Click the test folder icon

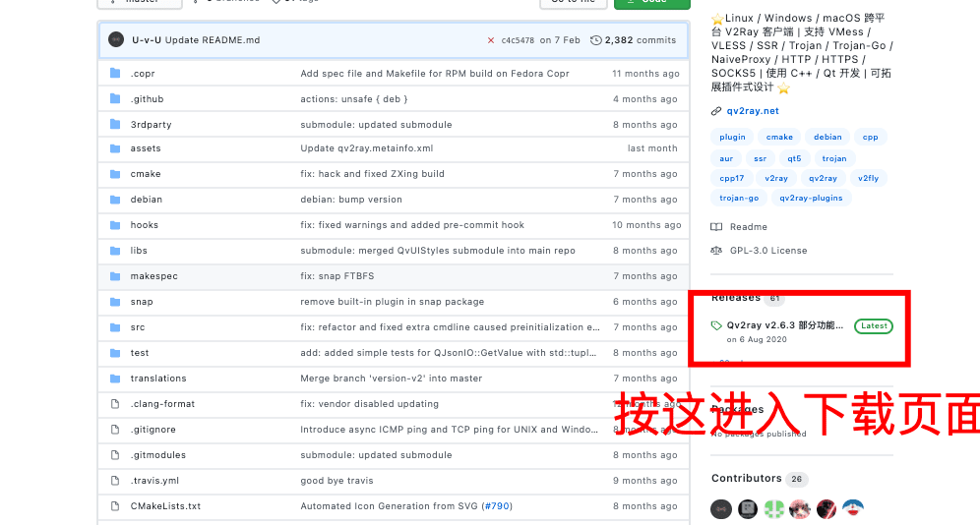point(115,353)
